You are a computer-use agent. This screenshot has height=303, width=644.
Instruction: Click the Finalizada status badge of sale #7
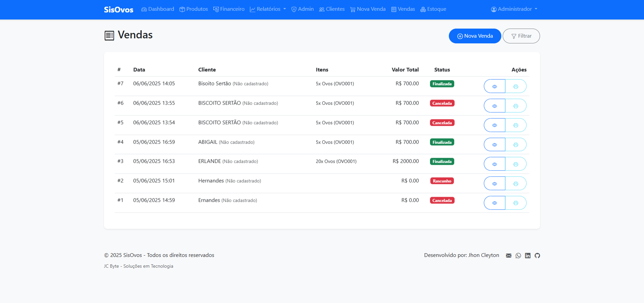442,84
